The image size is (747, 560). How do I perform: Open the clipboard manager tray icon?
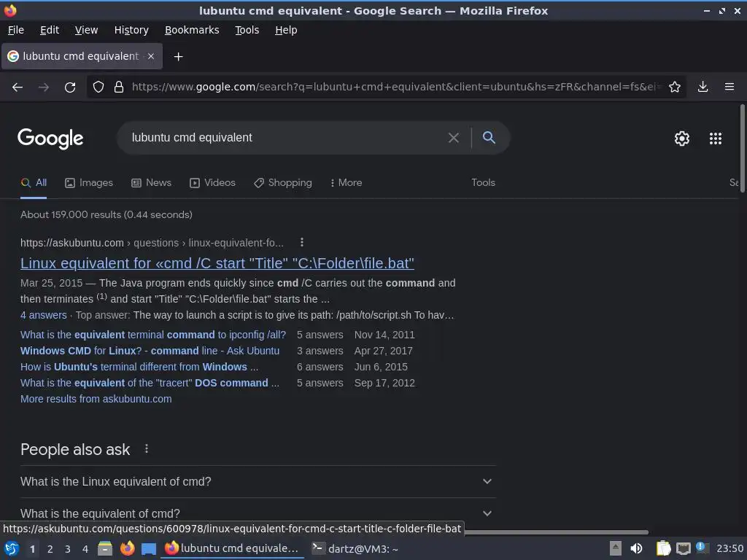coord(663,548)
